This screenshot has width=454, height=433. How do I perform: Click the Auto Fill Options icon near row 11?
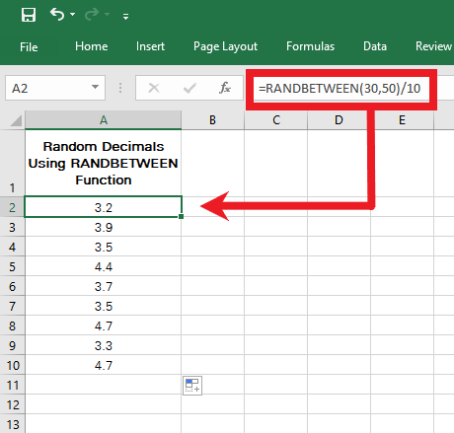pyautogui.click(x=192, y=386)
